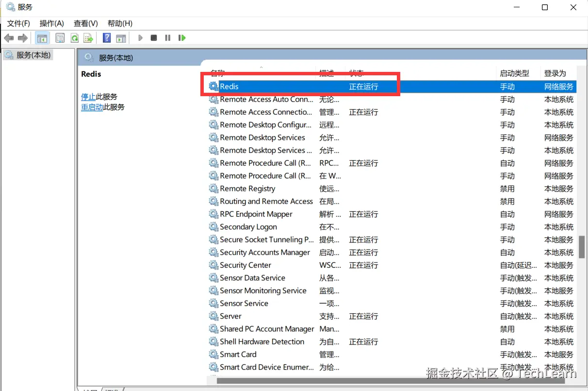The image size is (588, 391).
Task: Select Secondary Logon service name
Action: (x=248, y=227)
